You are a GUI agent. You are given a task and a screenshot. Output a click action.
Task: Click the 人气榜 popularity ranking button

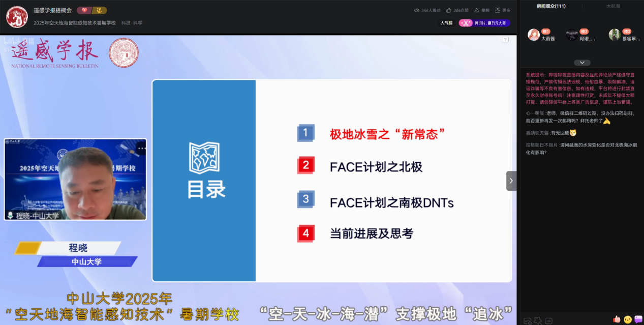pos(446,23)
